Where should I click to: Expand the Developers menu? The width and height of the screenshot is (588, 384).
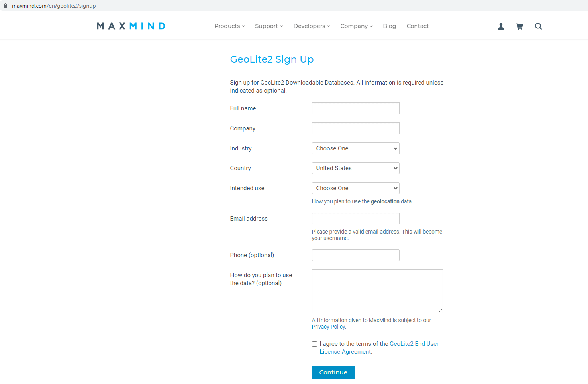point(311,26)
